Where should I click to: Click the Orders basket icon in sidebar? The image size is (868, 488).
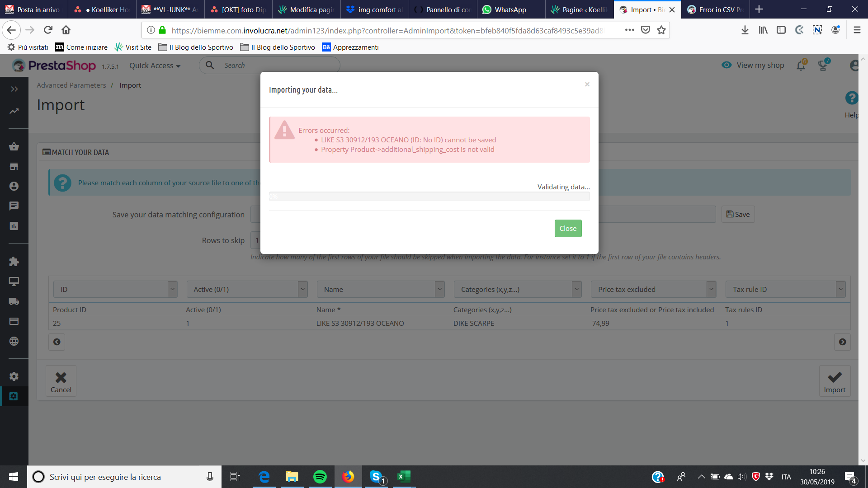coord(14,146)
